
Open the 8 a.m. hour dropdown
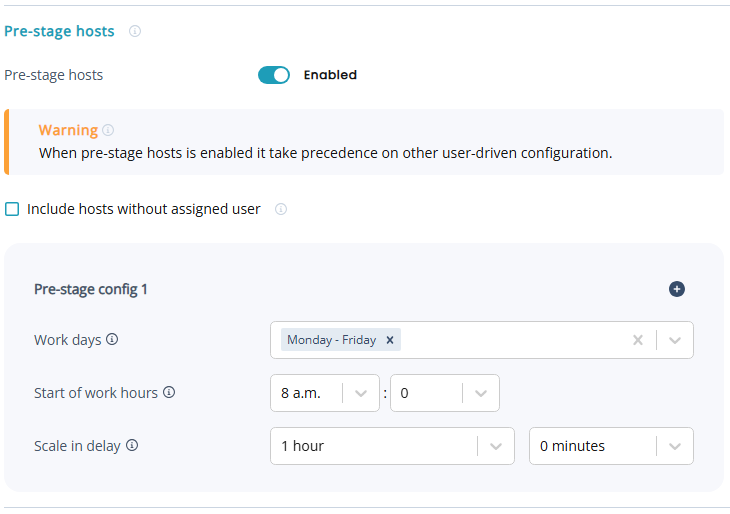pos(361,393)
